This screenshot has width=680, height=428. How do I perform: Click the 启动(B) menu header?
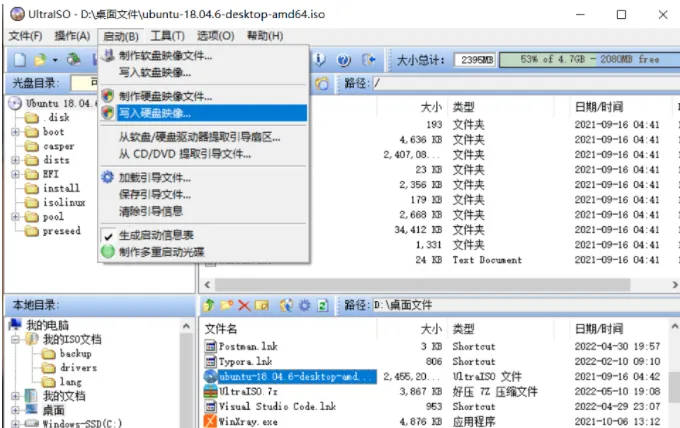121,36
